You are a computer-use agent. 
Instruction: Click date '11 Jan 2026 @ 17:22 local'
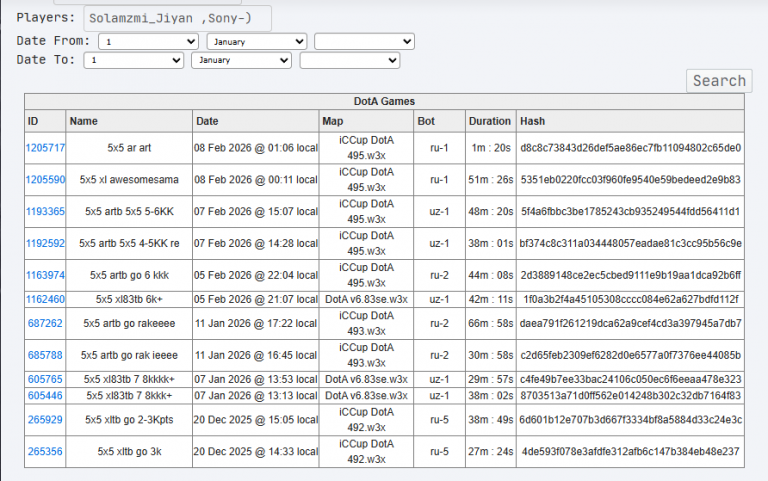[x=256, y=323]
